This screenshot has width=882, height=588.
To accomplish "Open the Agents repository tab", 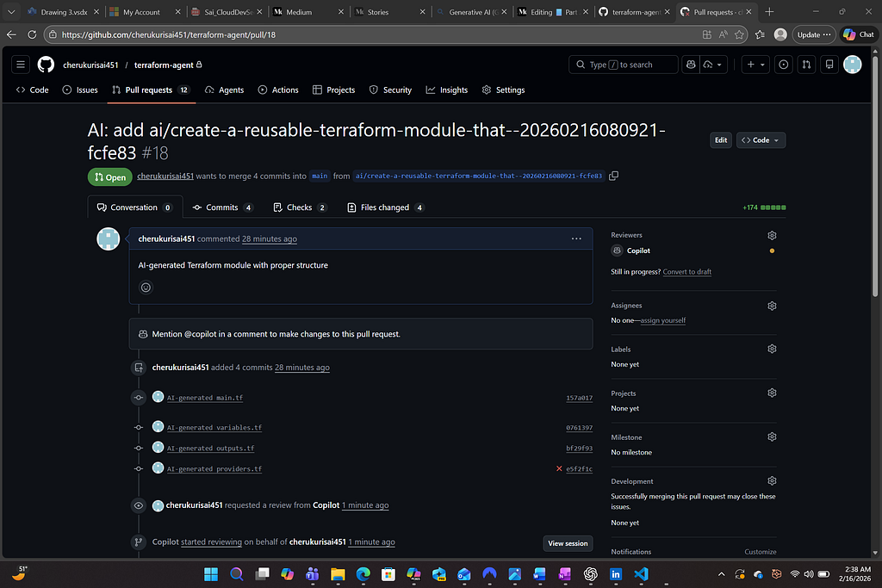I will click(x=225, y=90).
